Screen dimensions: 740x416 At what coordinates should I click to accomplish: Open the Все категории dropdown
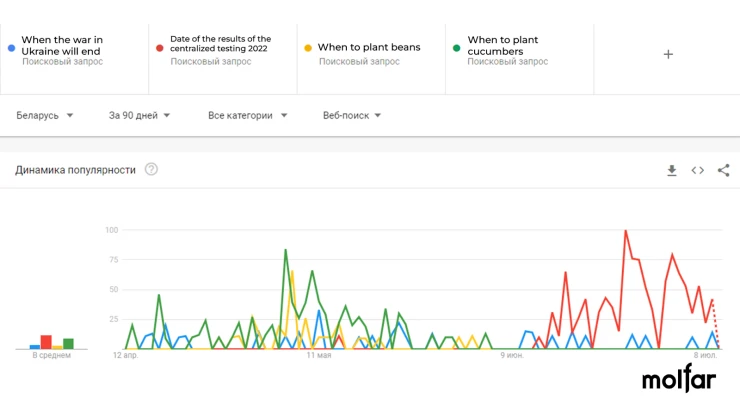coord(247,115)
